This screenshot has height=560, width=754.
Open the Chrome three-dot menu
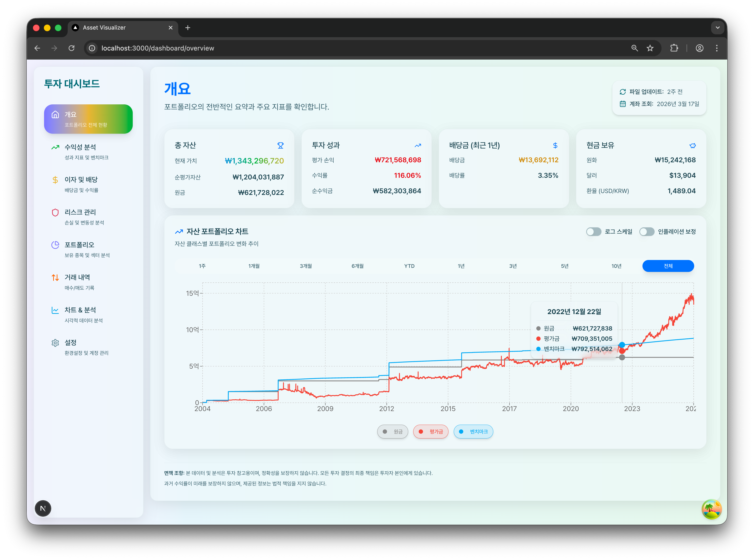point(716,48)
